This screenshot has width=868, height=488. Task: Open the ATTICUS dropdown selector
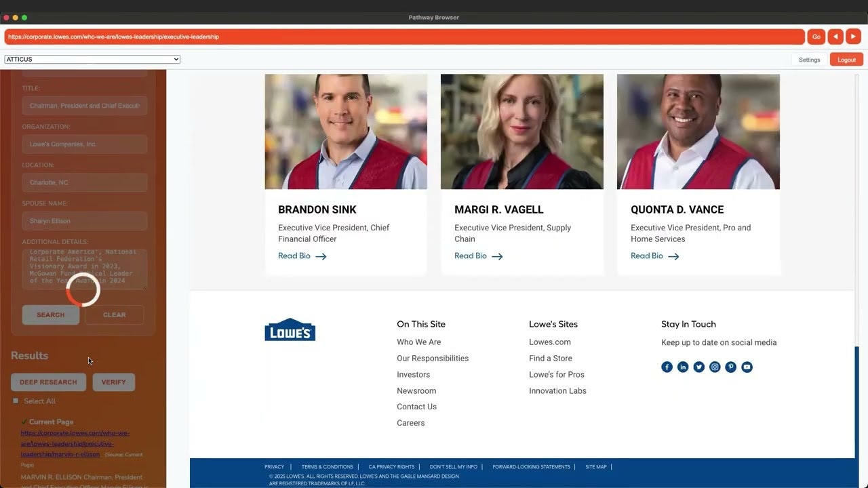[x=92, y=59]
